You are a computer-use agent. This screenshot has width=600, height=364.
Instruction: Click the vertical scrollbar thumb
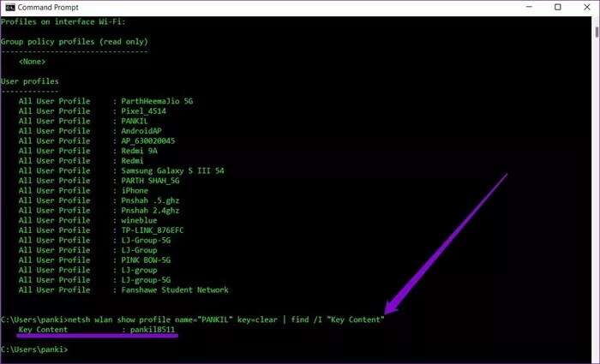point(597,33)
